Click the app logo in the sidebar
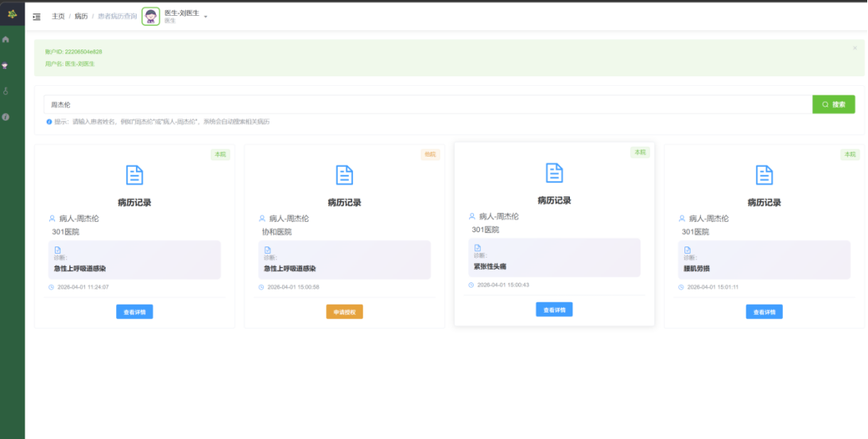Viewport: 868px width, 439px height. click(12, 14)
